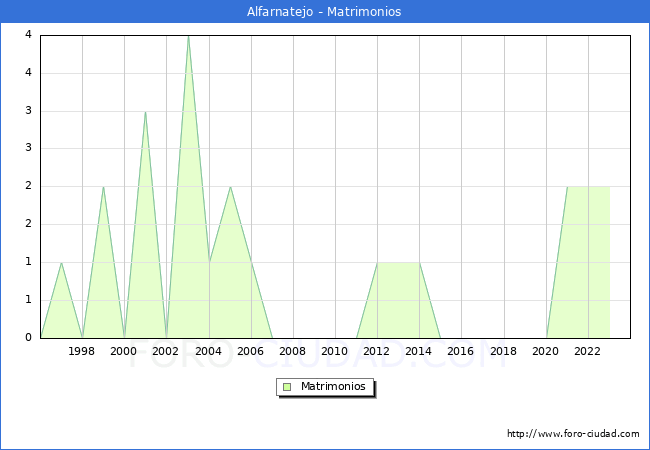This screenshot has width=650, height=450.
Task: Click the 1999 peak at value 2
Action: tap(103, 187)
